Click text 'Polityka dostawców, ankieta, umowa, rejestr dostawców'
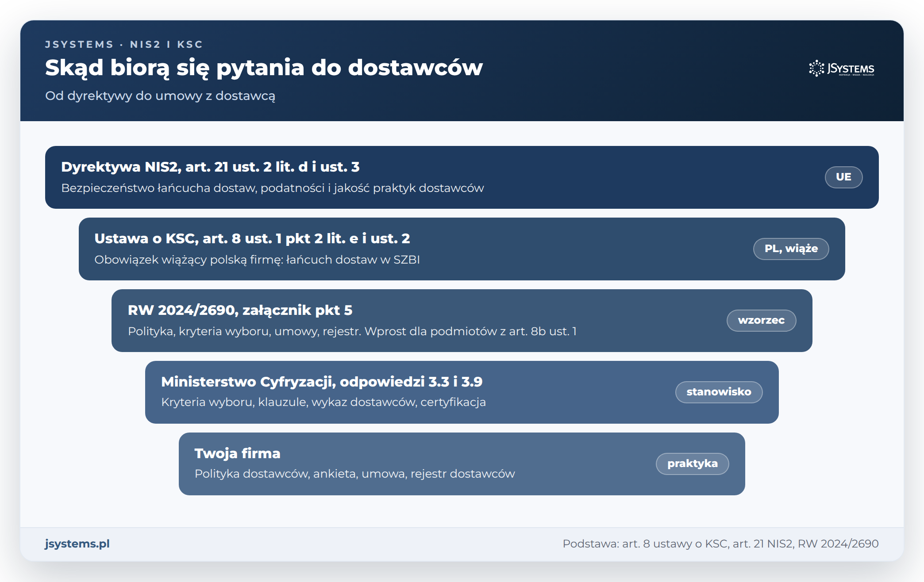This screenshot has width=924, height=582. pyautogui.click(x=355, y=474)
